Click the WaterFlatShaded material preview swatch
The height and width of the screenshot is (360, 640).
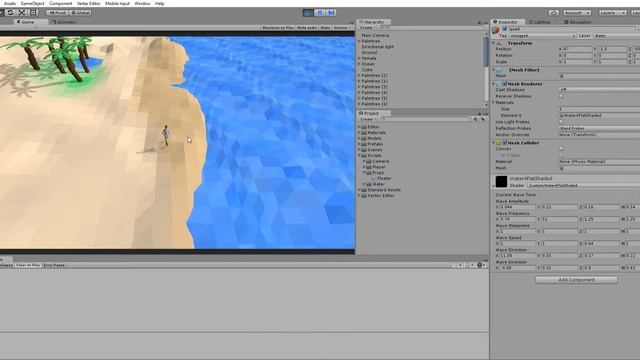pos(501,181)
